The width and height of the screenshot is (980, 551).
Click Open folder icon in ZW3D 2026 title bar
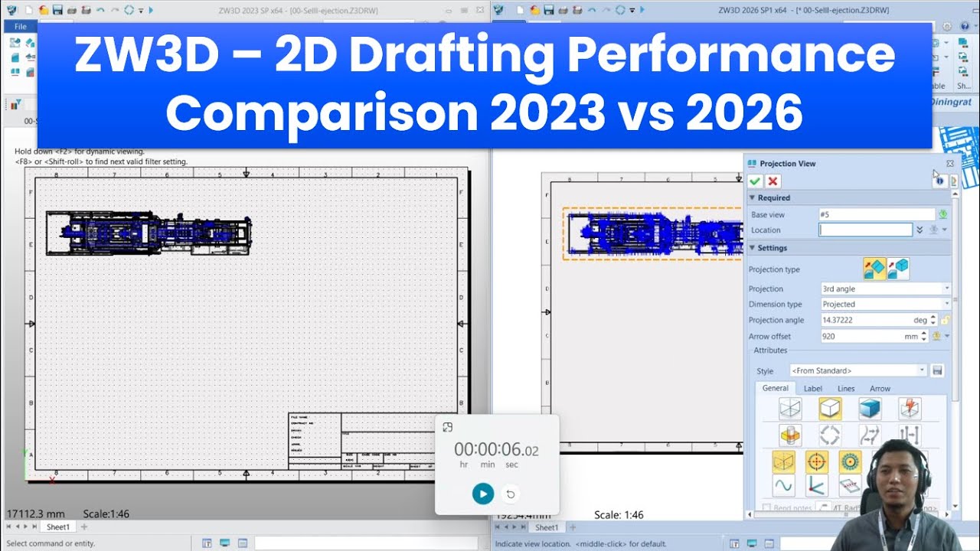(534, 10)
